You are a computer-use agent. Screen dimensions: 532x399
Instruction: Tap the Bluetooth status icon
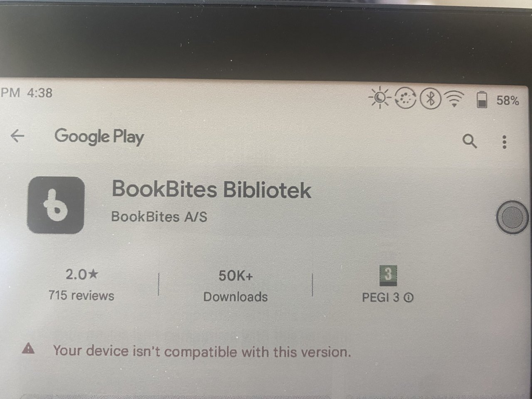coord(431,99)
